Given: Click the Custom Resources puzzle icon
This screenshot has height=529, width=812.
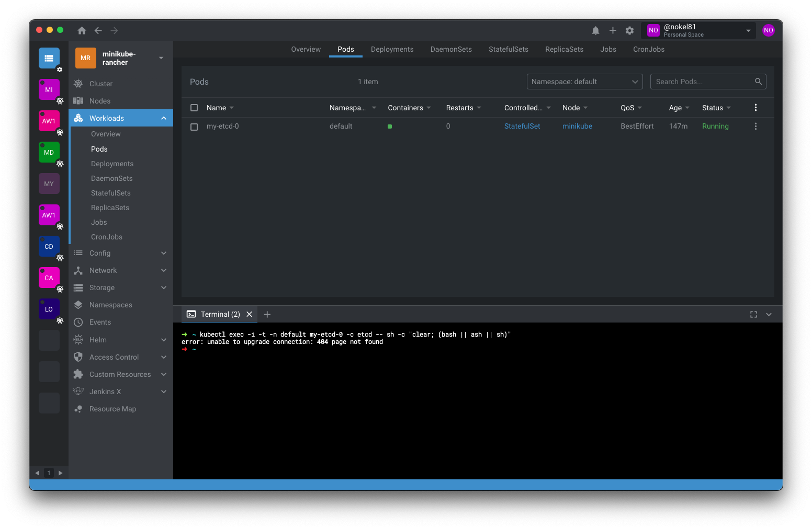Looking at the screenshot, I should point(78,374).
